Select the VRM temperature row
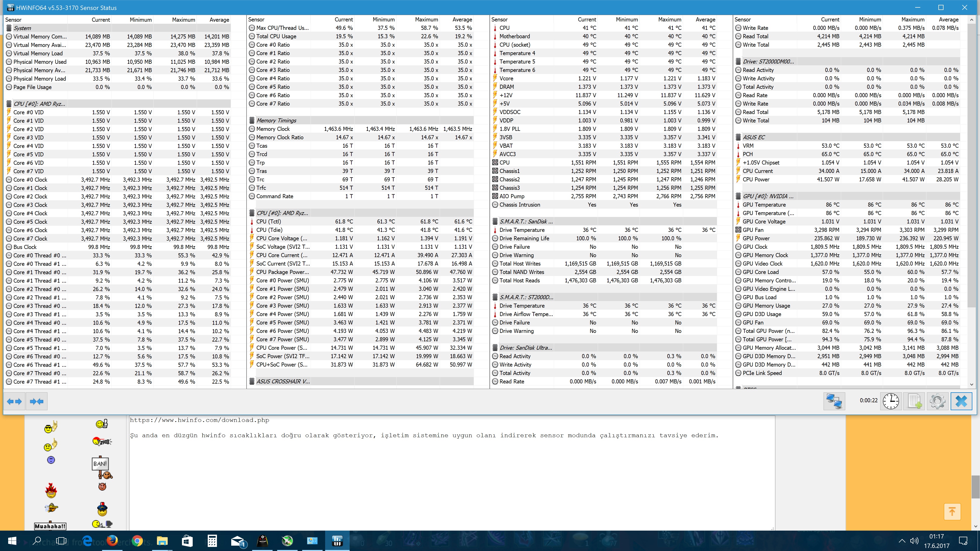The height and width of the screenshot is (551, 980). (847, 146)
